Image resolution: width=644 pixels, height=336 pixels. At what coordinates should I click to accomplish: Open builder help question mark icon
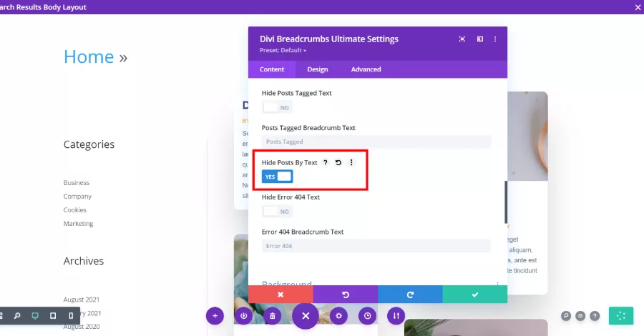pyautogui.click(x=595, y=316)
